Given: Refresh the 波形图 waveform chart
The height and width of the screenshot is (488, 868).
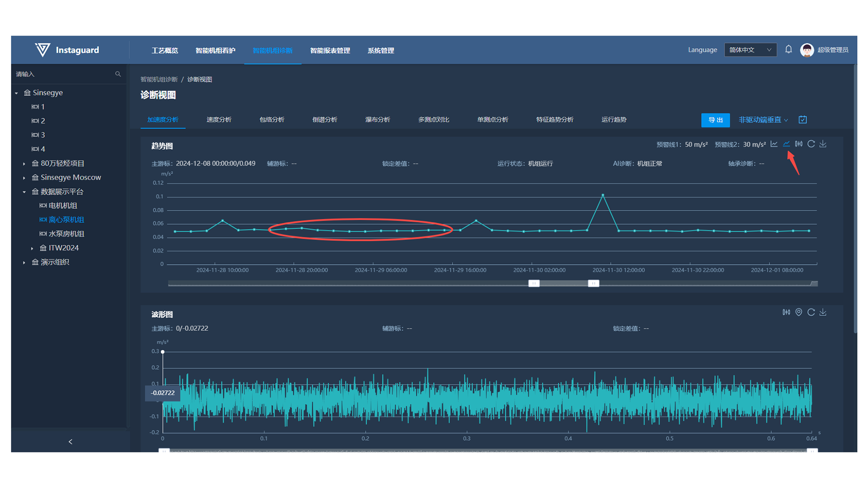Looking at the screenshot, I should coord(811,312).
